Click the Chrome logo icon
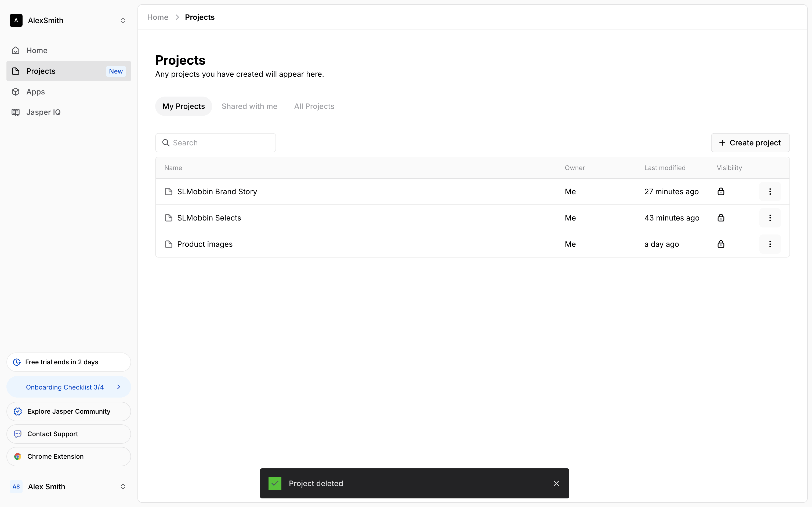 click(18, 456)
